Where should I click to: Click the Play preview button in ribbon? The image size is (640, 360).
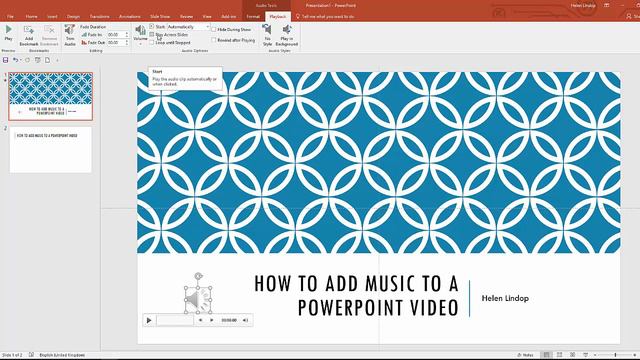8,33
